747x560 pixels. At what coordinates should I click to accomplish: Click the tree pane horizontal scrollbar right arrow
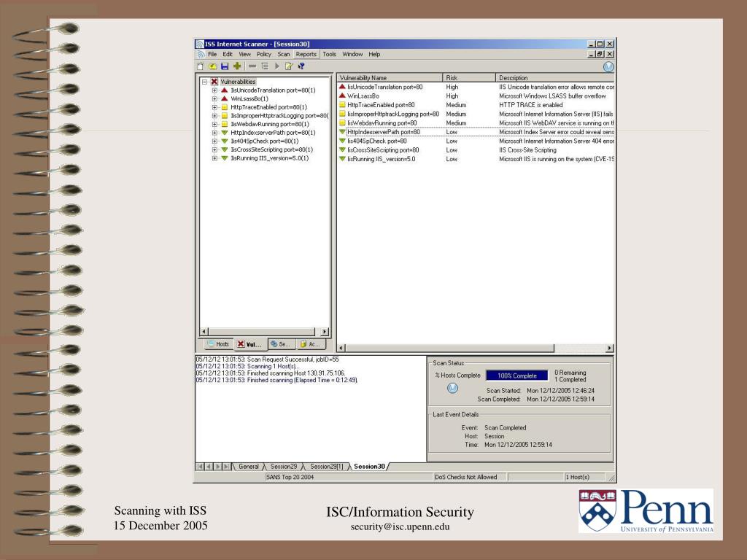click(325, 332)
